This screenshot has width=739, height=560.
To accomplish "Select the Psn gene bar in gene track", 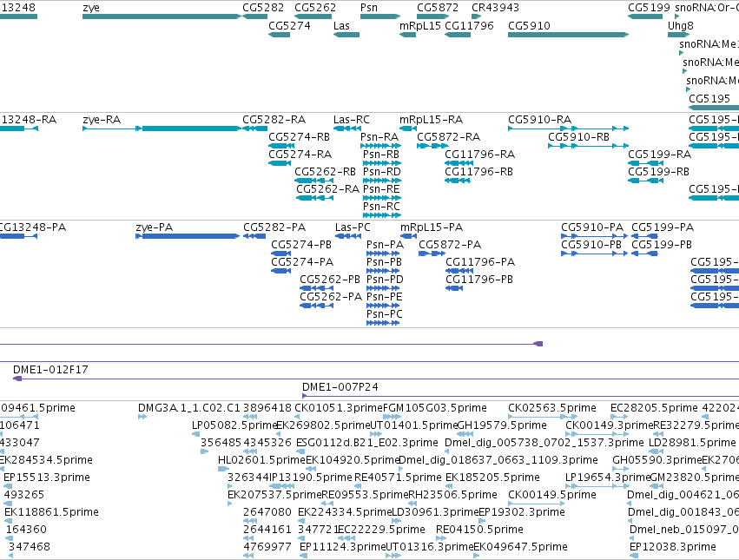I will (379, 17).
